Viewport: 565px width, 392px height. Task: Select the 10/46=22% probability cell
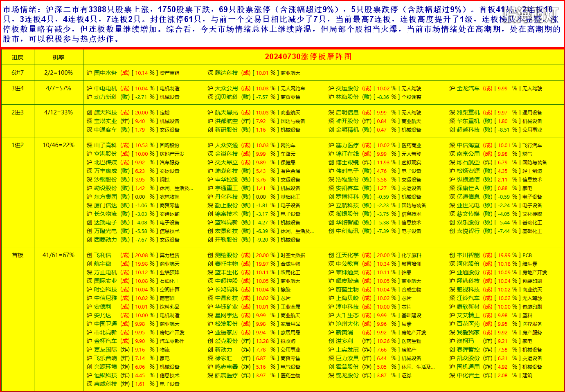click(x=59, y=145)
